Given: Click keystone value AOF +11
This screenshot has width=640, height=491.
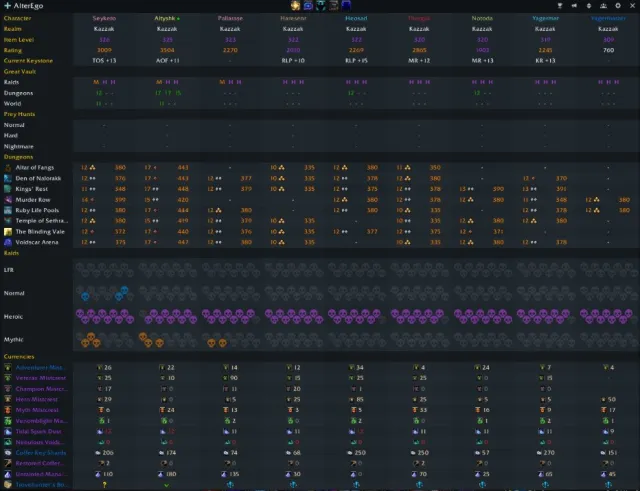Looking at the screenshot, I should [x=167, y=61].
